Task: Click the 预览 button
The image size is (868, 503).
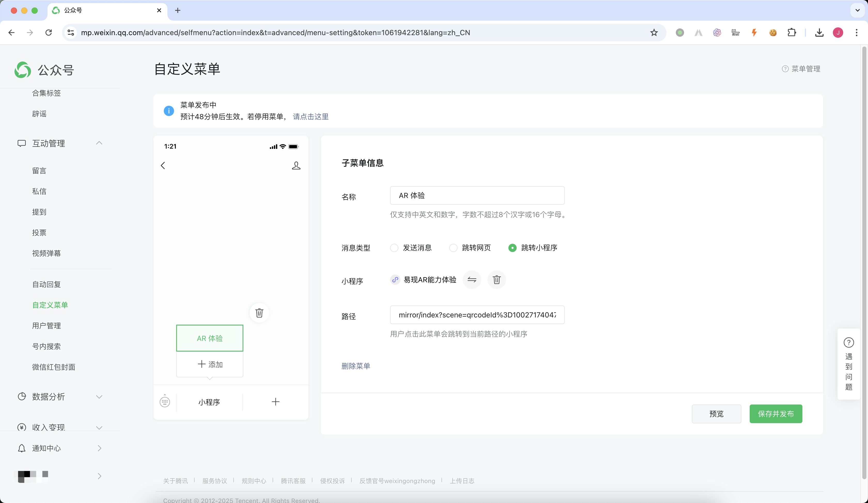Action: (x=716, y=413)
